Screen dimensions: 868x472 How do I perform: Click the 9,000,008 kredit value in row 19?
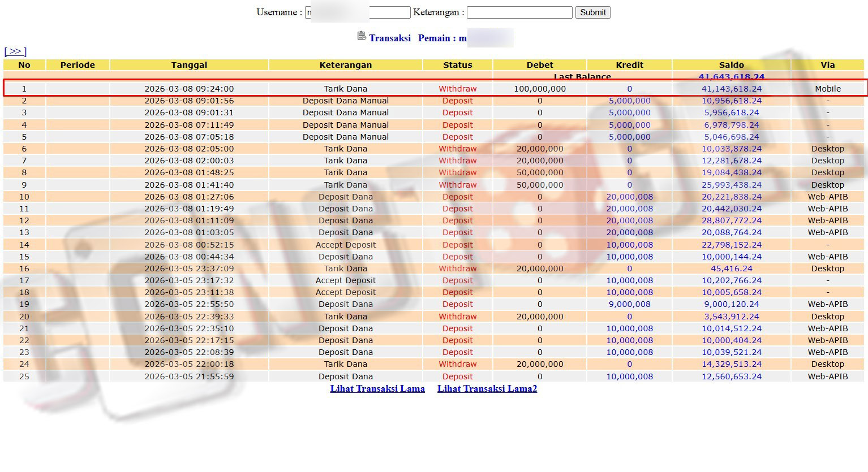629,304
